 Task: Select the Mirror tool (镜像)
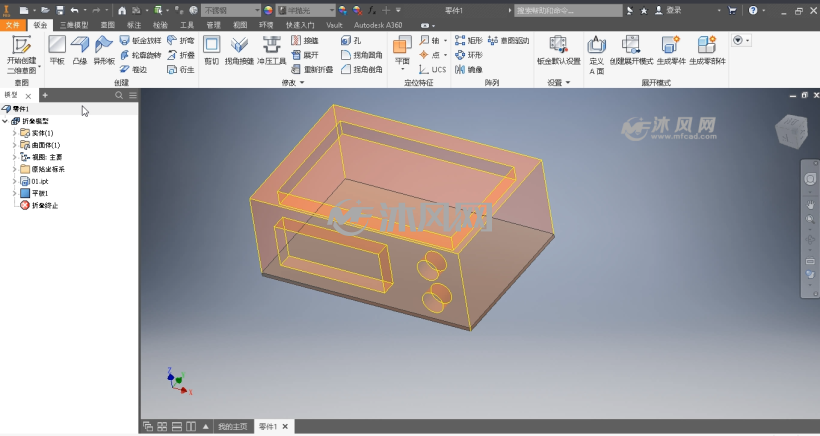(469, 69)
